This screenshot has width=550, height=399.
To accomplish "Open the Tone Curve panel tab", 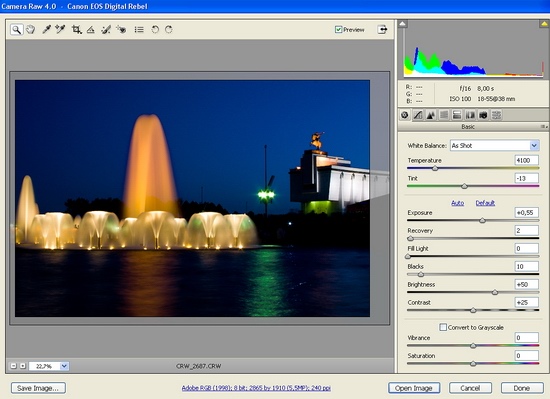I will point(418,115).
